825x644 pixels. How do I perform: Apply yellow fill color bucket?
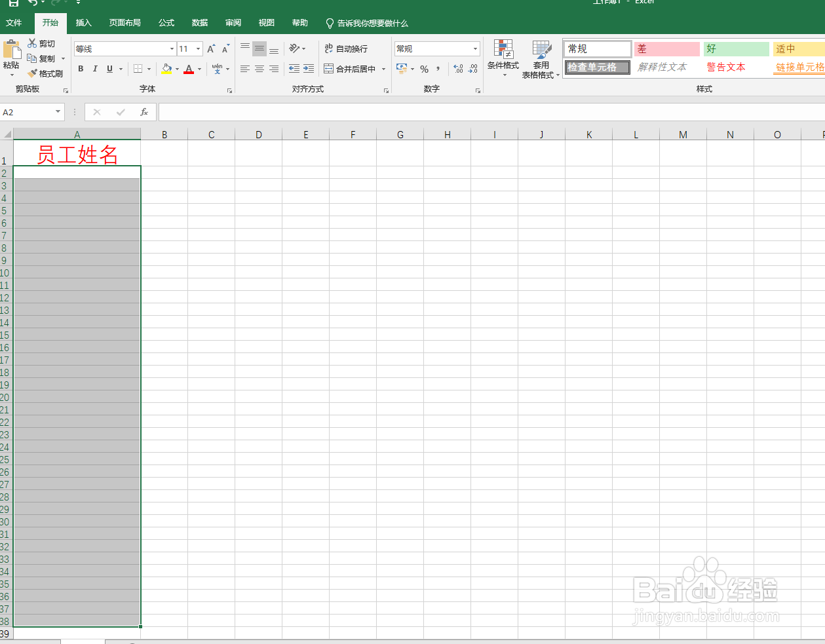click(166, 69)
